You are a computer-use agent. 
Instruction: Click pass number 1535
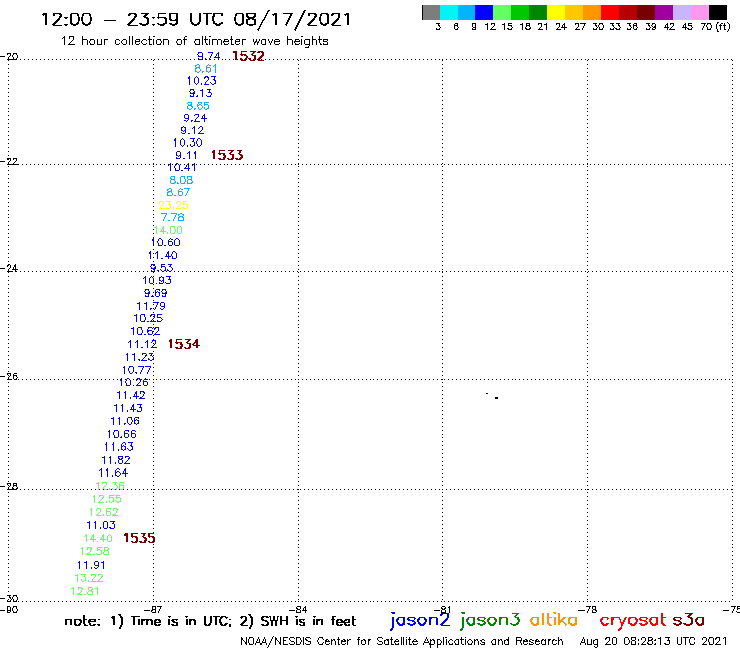pyautogui.click(x=139, y=538)
